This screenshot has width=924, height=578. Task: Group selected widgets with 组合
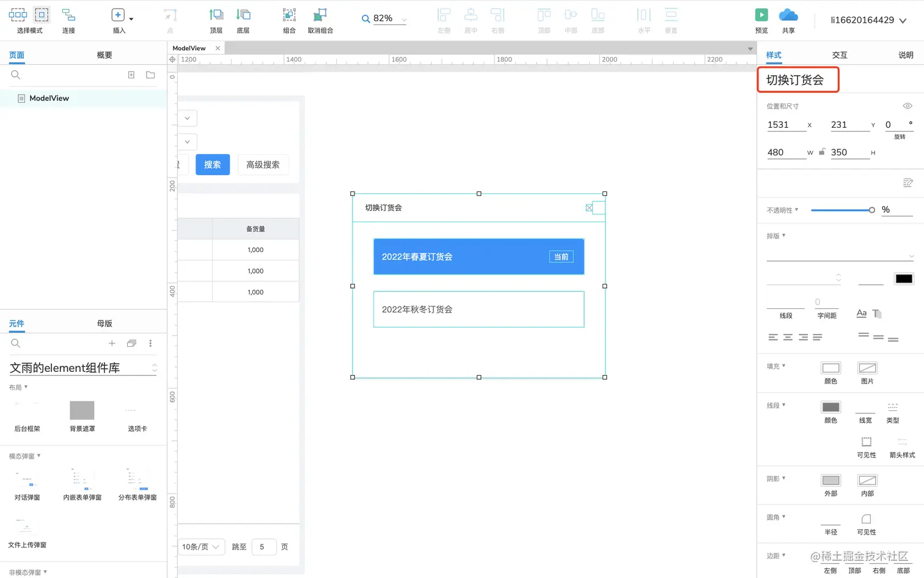289,15
